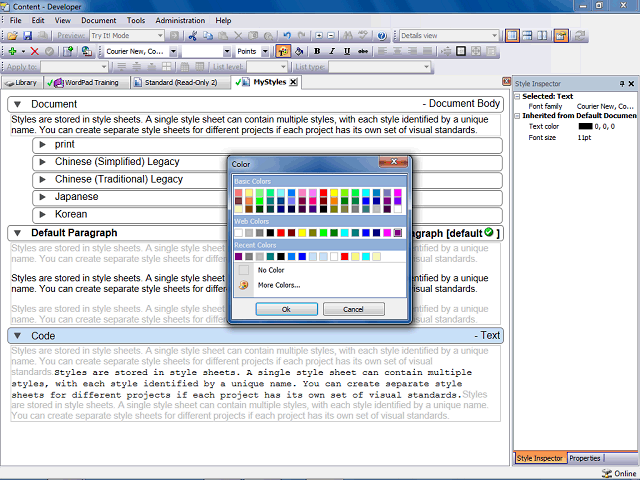
Task: Toggle the highlighted properties pane icon
Action: 561,36
